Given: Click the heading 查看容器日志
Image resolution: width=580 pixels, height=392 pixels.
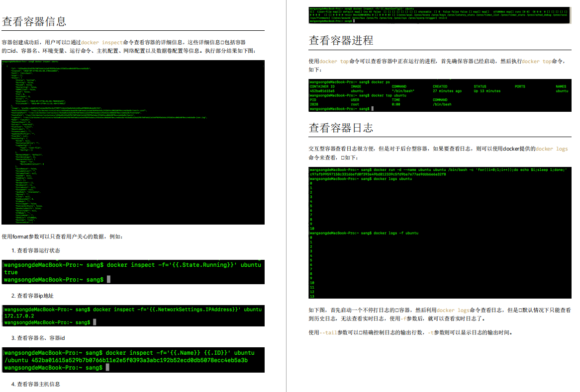Looking at the screenshot, I should pyautogui.click(x=341, y=128).
